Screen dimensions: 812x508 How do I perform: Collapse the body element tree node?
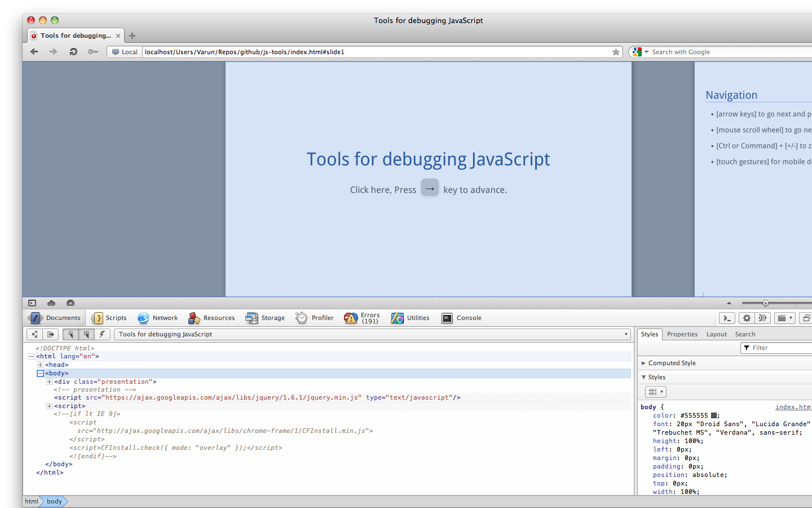pyautogui.click(x=40, y=373)
